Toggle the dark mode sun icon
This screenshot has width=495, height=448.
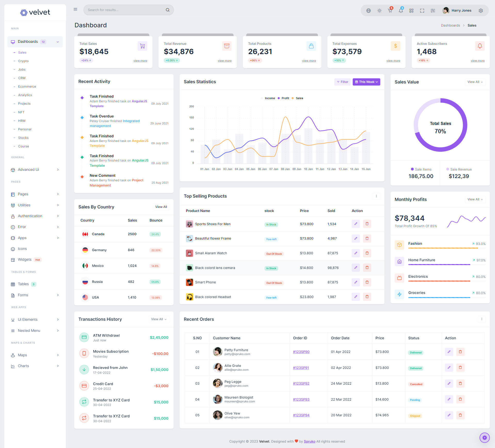[379, 11]
